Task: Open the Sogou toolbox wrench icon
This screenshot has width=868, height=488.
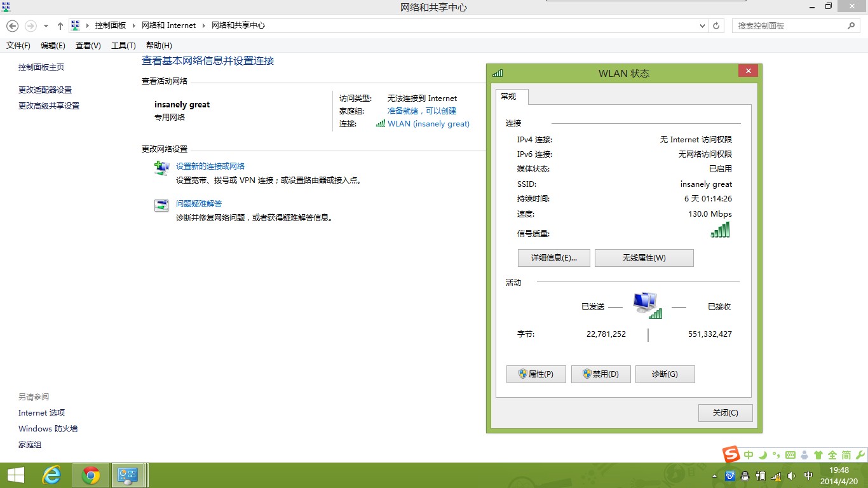Action: click(860, 455)
